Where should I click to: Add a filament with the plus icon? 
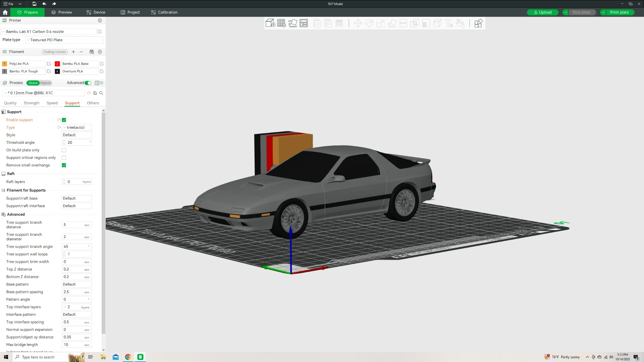(73, 52)
